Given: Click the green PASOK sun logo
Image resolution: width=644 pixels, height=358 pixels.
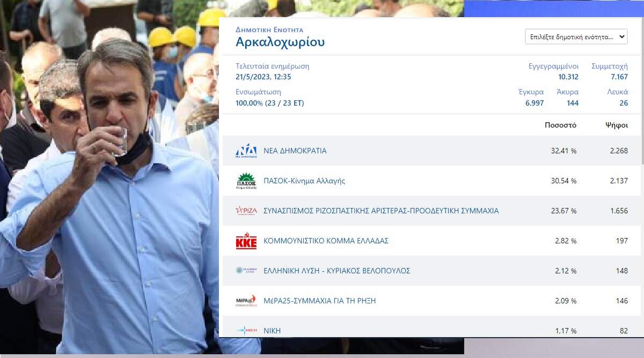Looking at the screenshot, I should coord(246,181).
